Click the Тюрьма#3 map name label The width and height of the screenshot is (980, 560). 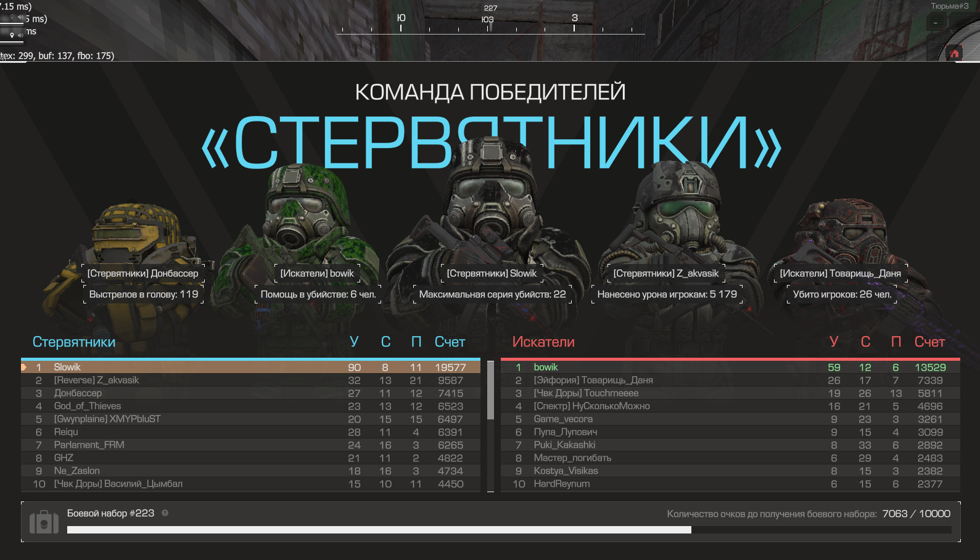[x=950, y=6]
